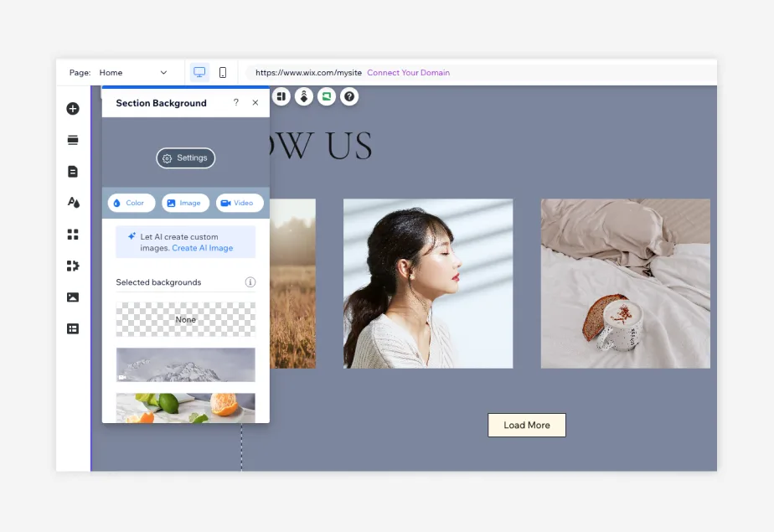
Task: Open the Add Section panel
Action: [x=72, y=140]
